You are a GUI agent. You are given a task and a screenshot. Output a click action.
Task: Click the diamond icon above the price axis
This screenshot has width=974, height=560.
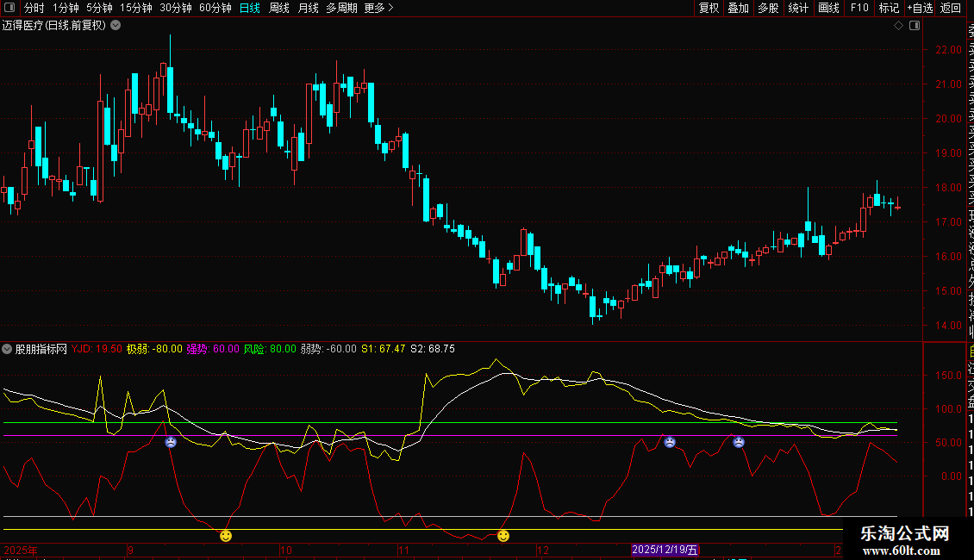point(898,25)
